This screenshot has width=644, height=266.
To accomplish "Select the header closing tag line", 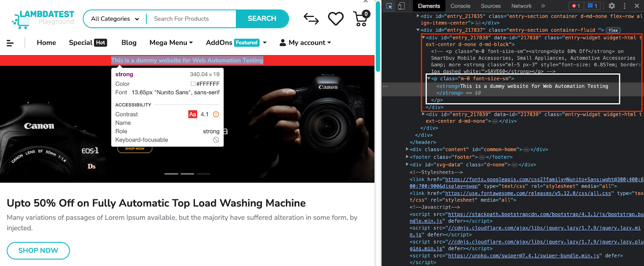I will pyautogui.click(x=423, y=142).
